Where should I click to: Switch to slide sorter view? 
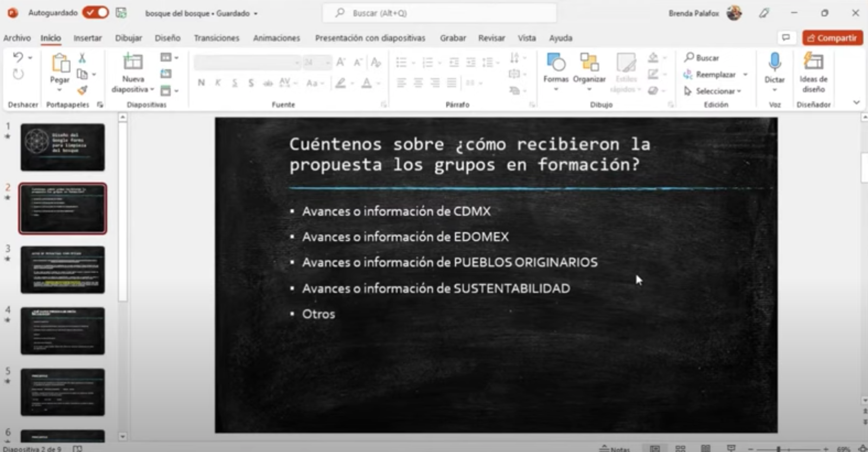680,448
